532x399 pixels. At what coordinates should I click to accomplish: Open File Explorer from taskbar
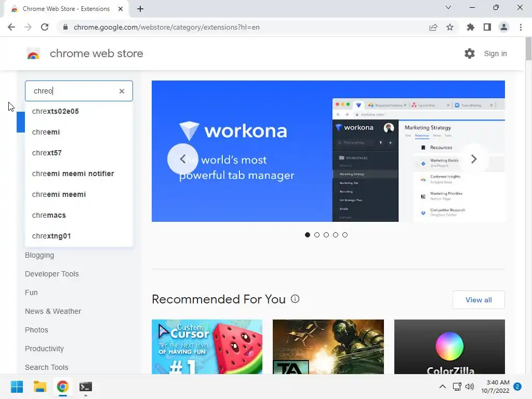[39, 387]
